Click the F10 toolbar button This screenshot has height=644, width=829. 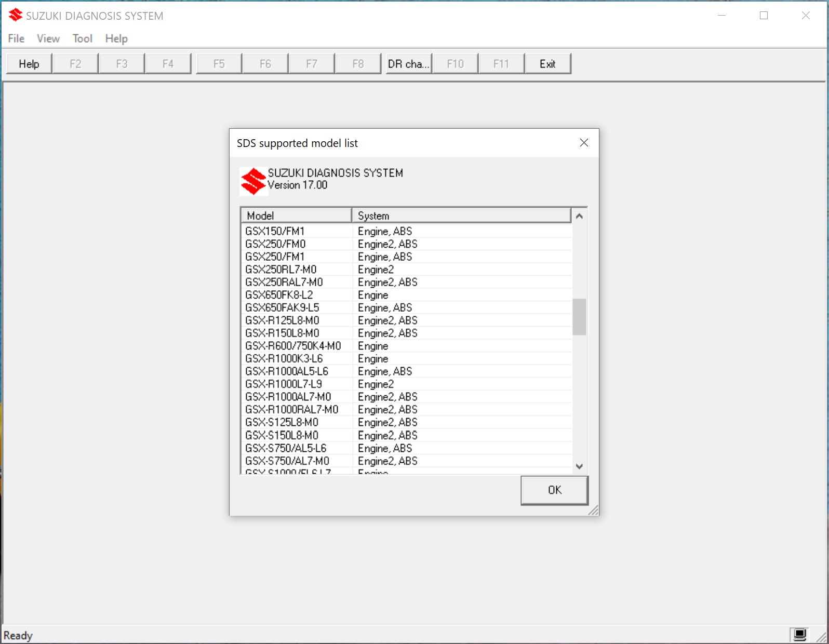[455, 63]
